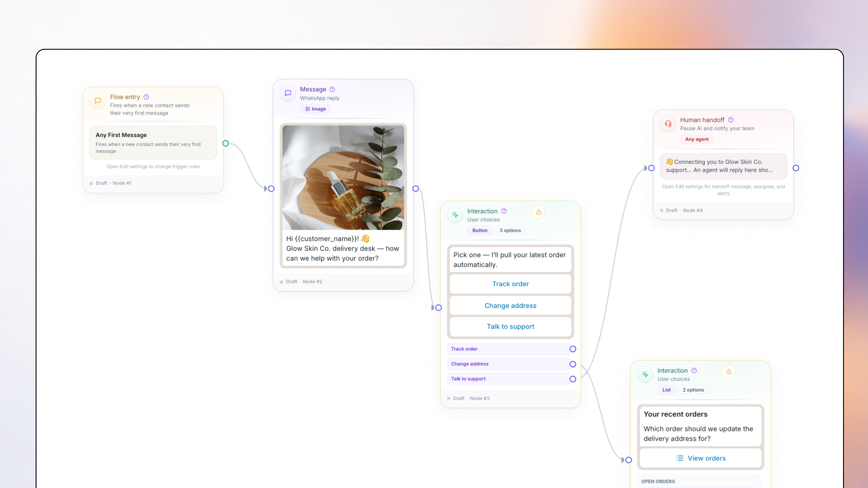
Task: Click the Flow entry chat bubble icon
Action: (x=98, y=101)
